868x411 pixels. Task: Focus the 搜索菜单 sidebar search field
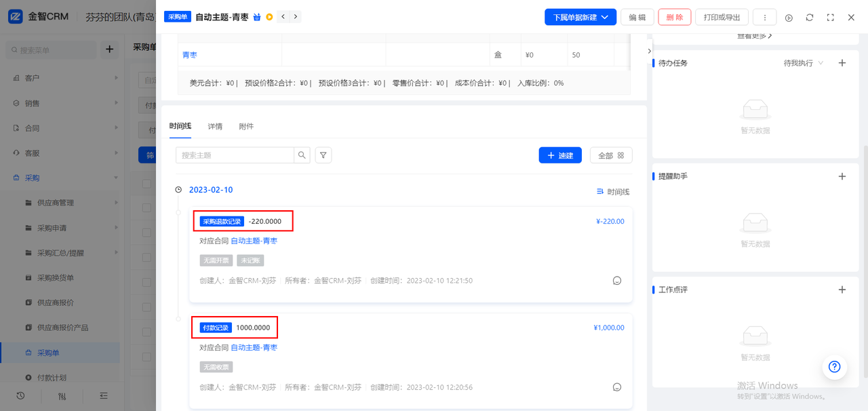[x=51, y=50]
